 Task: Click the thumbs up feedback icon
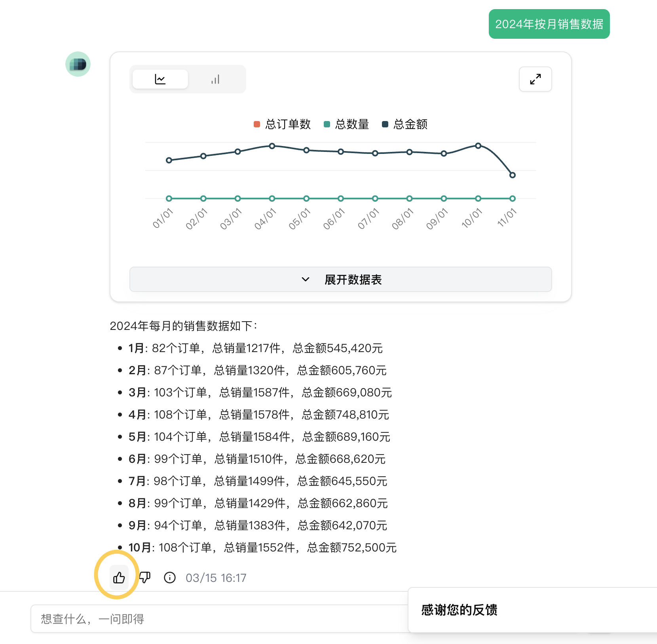point(119,578)
